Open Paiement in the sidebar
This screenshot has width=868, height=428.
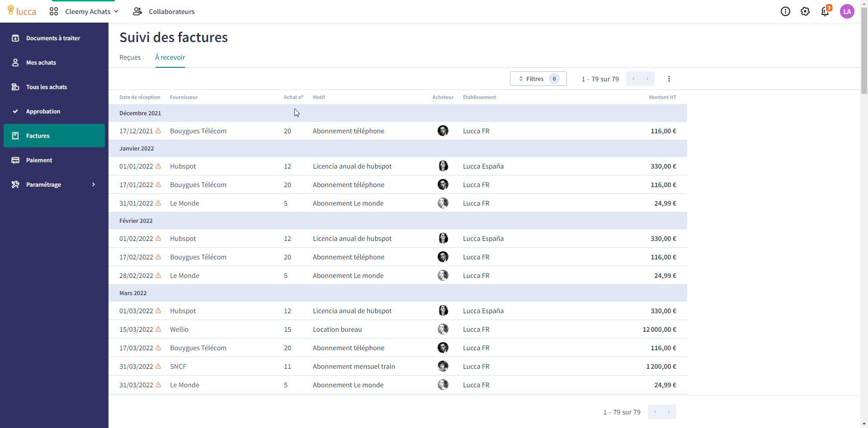pyautogui.click(x=54, y=160)
